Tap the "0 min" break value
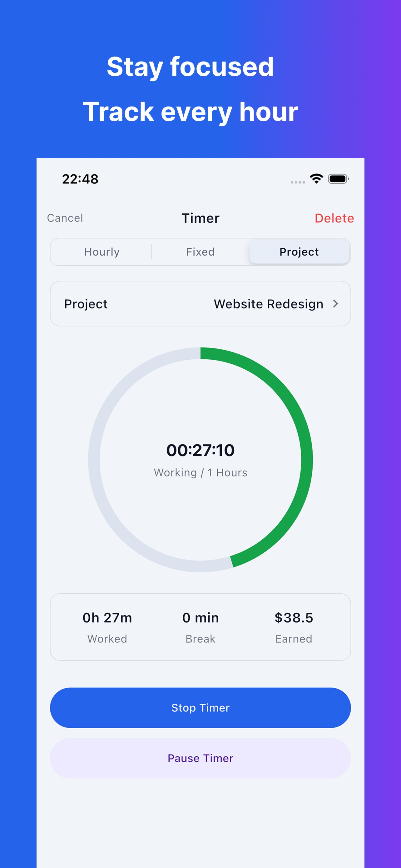 point(200,618)
